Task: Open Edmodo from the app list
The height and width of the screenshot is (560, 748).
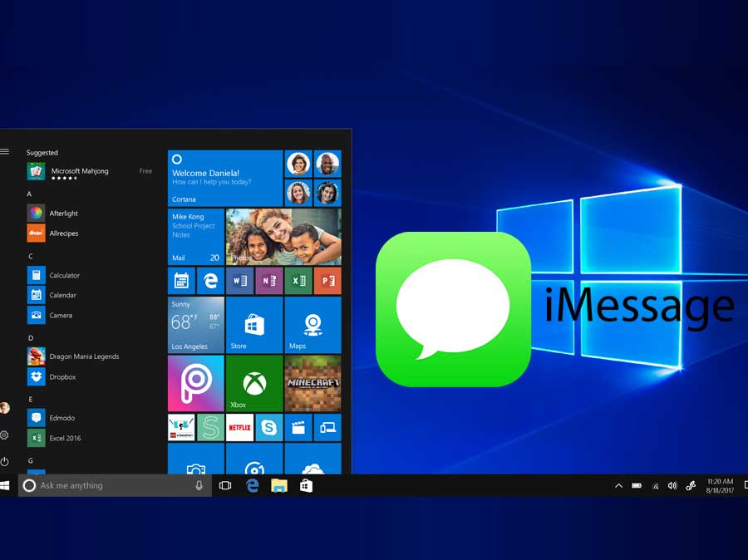Action: 62,418
